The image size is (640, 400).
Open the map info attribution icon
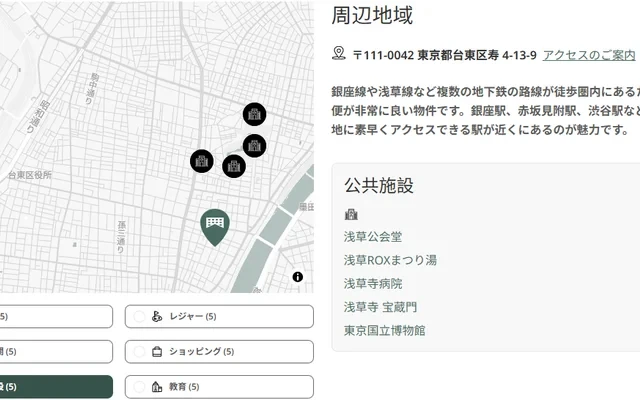pos(298,277)
